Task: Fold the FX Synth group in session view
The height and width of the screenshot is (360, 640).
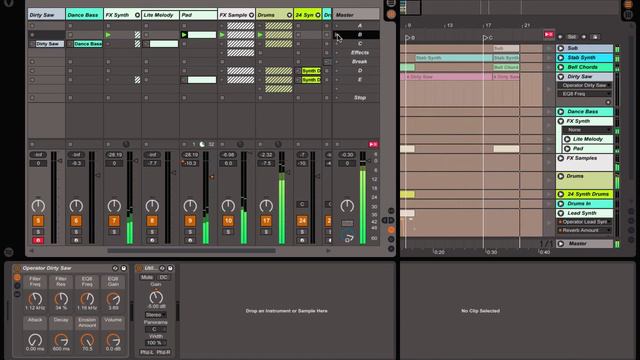Action: click(137, 15)
